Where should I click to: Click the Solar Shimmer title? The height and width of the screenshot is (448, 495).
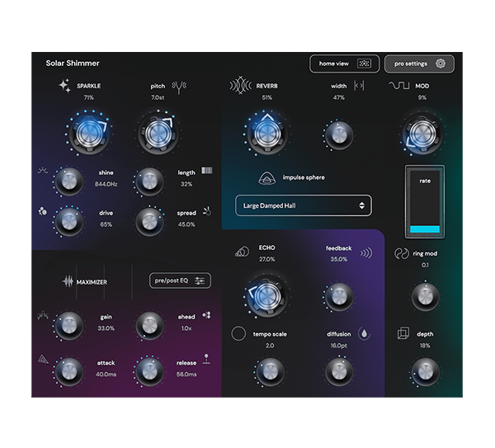coord(75,64)
